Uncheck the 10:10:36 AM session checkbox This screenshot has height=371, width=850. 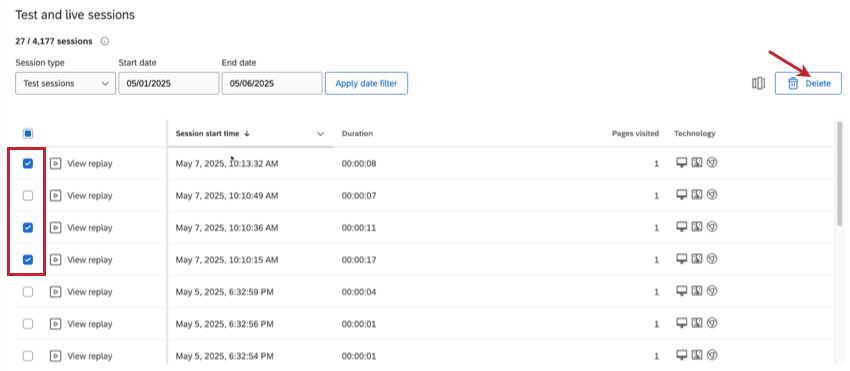(28, 228)
